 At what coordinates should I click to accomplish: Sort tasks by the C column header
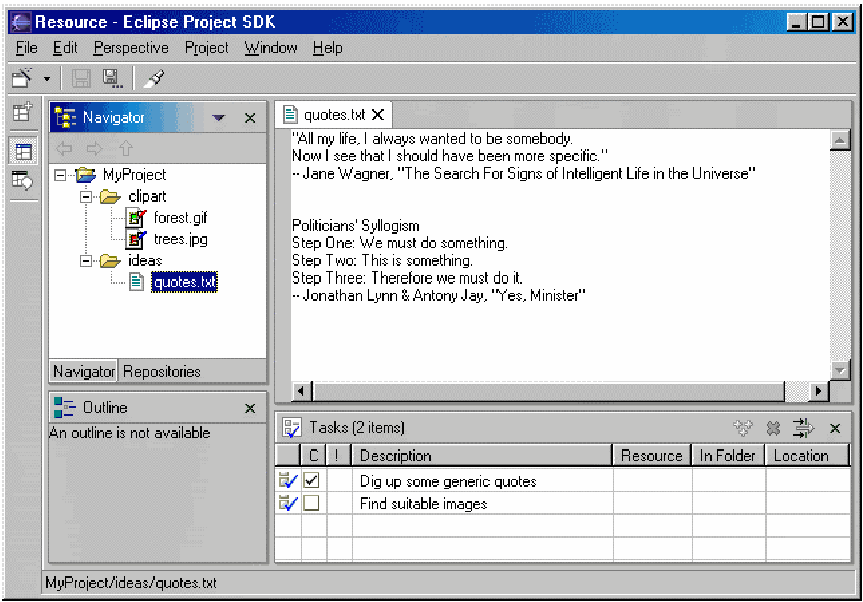(313, 456)
